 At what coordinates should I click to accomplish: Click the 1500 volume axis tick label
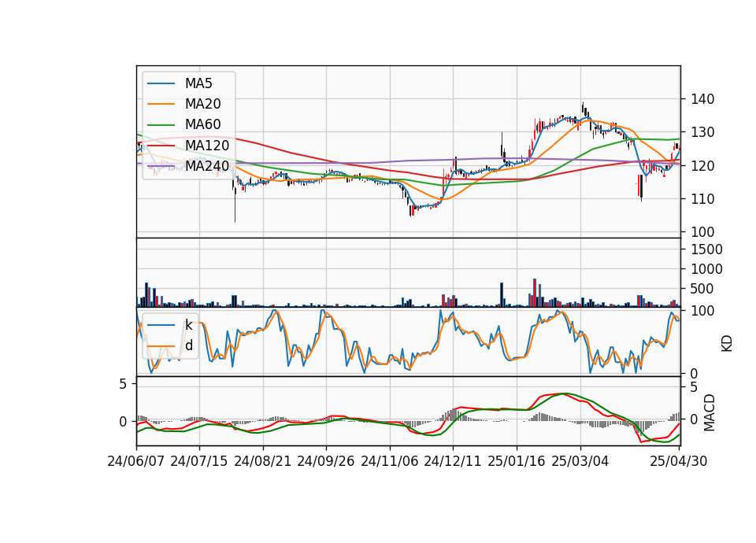[706, 249]
